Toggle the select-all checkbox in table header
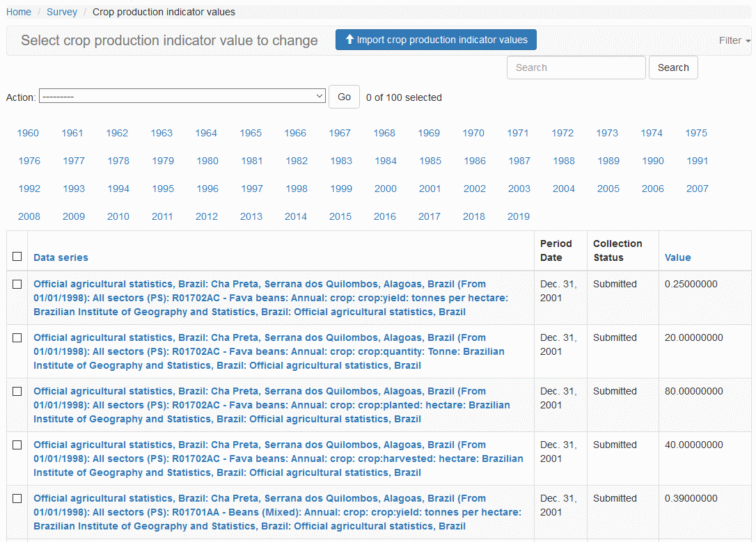The image size is (756, 542). pyautogui.click(x=17, y=257)
